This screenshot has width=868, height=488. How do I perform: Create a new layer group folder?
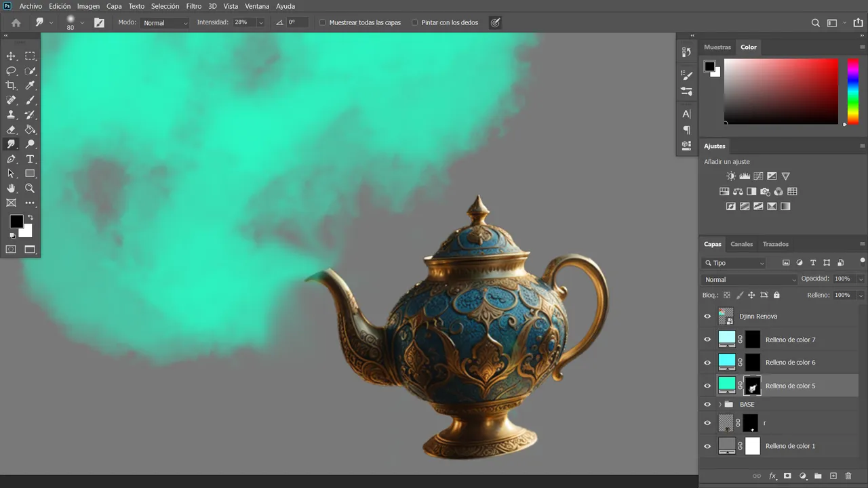(818, 476)
